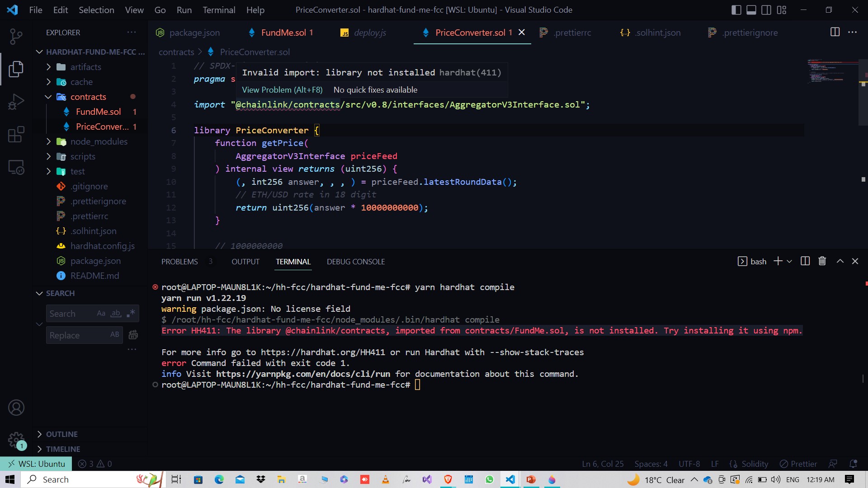Open Extensions view icon
This screenshot has height=488, width=868.
click(x=16, y=135)
